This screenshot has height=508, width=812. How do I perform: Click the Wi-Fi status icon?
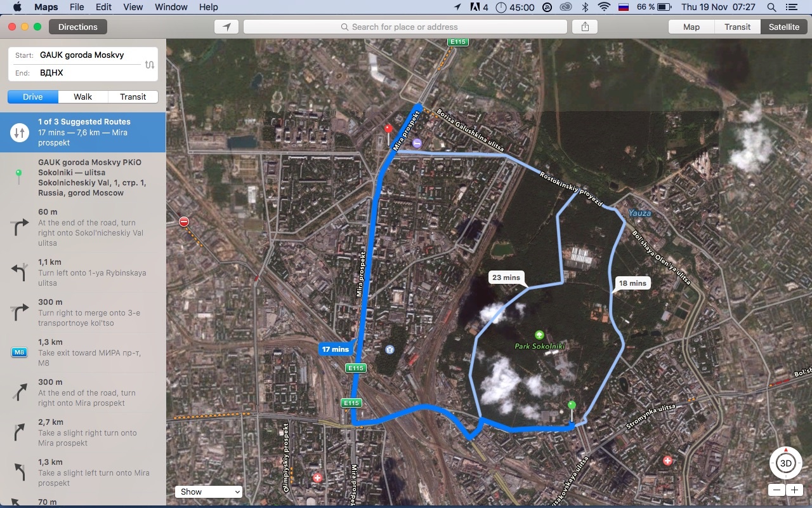(604, 7)
